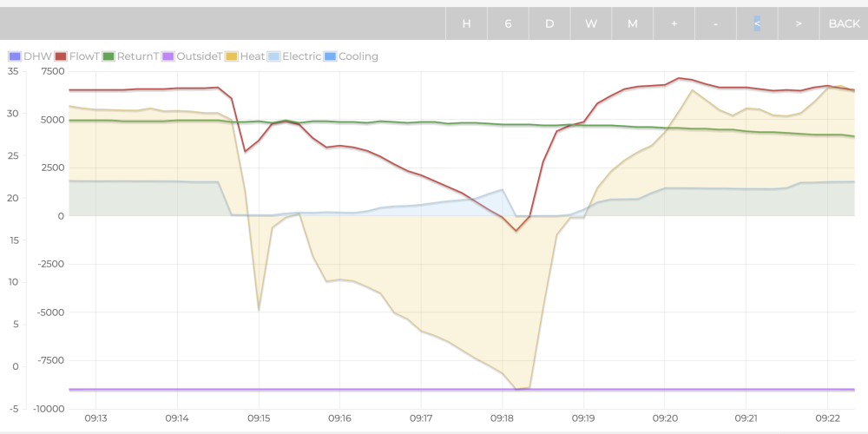Viewport: 868px width, 434px height.
Task: Click the red FlowT legend swatch
Action: pos(61,56)
